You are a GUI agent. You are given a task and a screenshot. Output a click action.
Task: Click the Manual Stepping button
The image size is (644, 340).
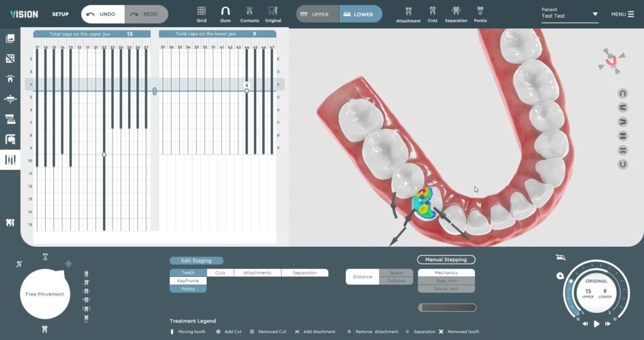point(446,259)
